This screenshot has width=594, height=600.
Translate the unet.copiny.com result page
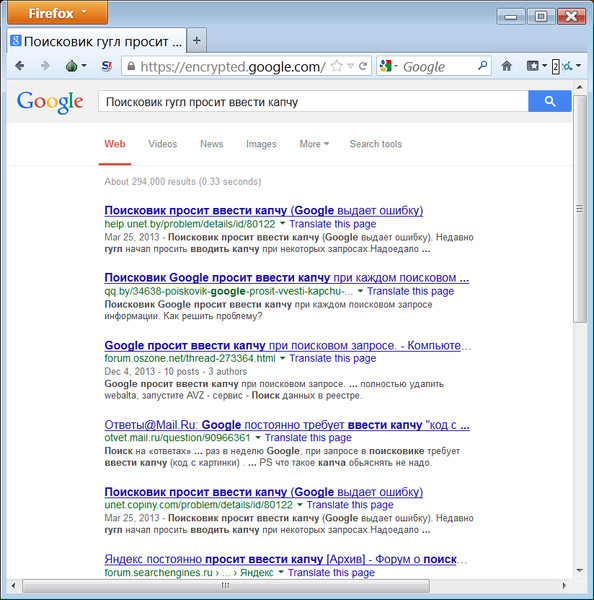(x=350, y=505)
